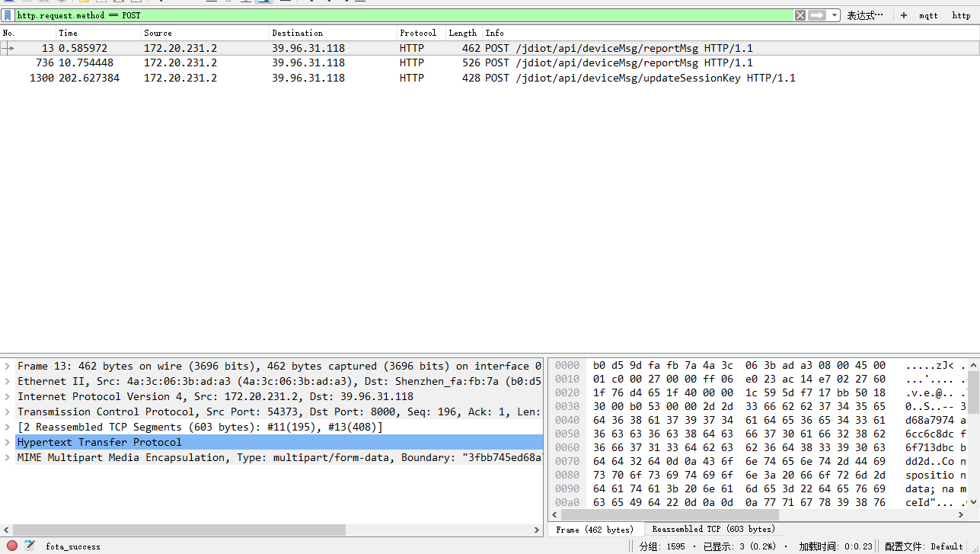Click details pane scroll-left arrow

point(6,530)
